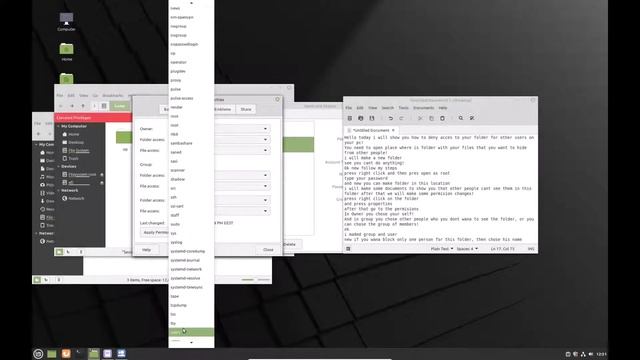Click Apply Permissions button in Properties dialog
The image size is (640, 360).
(155, 232)
